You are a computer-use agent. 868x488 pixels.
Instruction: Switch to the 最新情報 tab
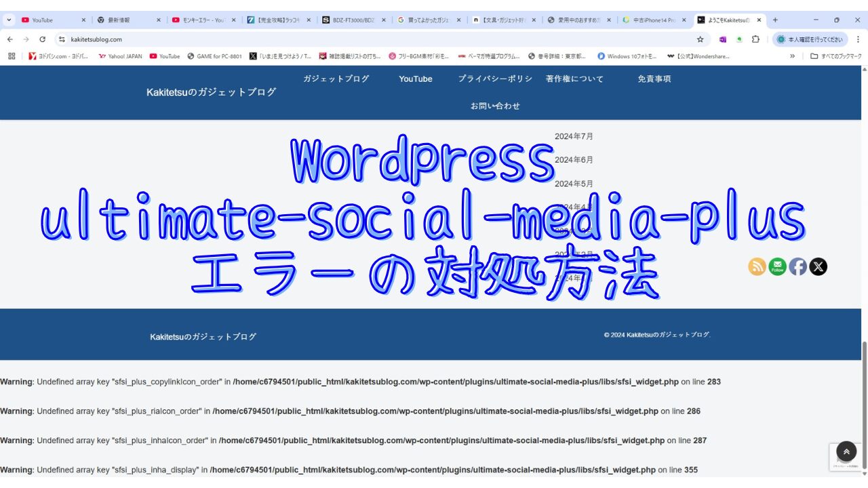[127, 20]
